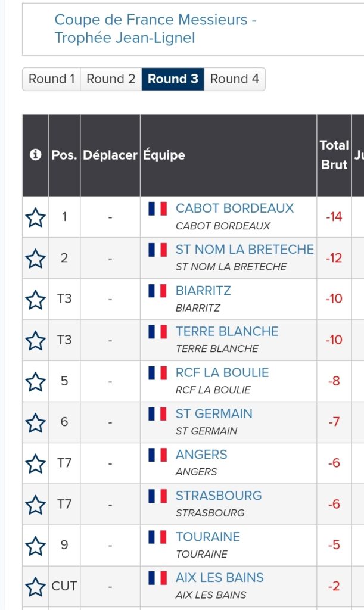364x610 pixels.
Task: Click the info icon in table header
Action: pos(36,155)
